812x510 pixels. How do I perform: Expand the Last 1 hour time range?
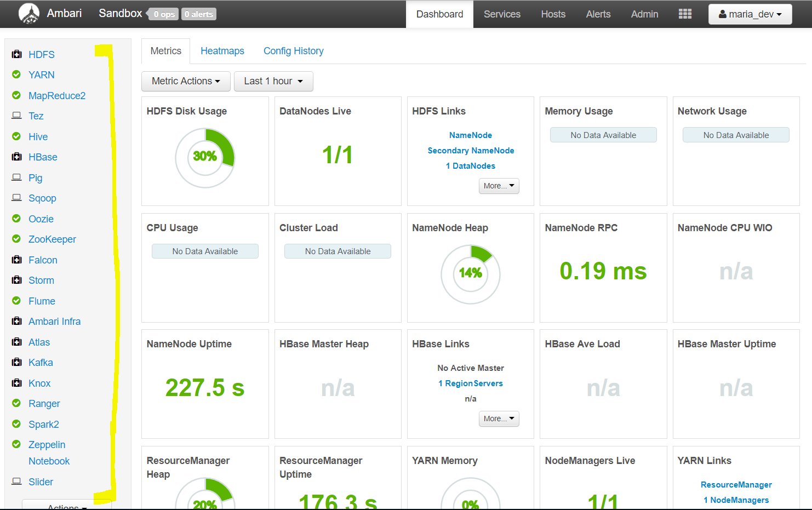click(273, 81)
